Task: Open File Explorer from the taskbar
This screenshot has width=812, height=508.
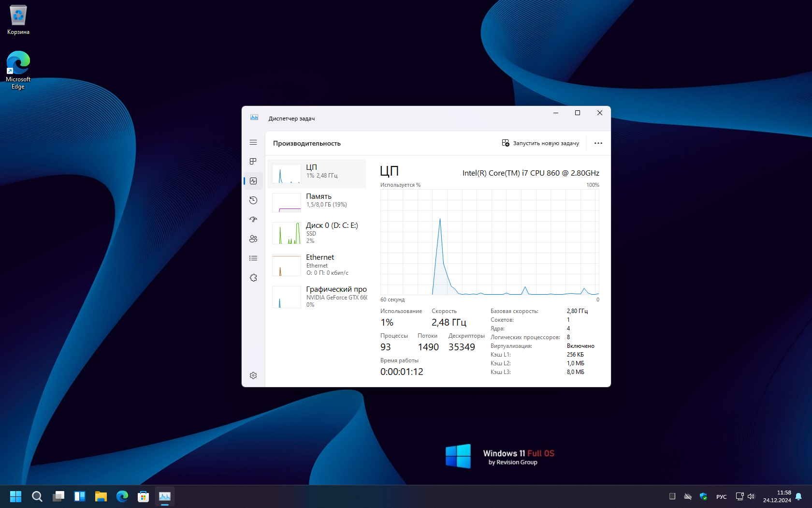Action: (101, 496)
